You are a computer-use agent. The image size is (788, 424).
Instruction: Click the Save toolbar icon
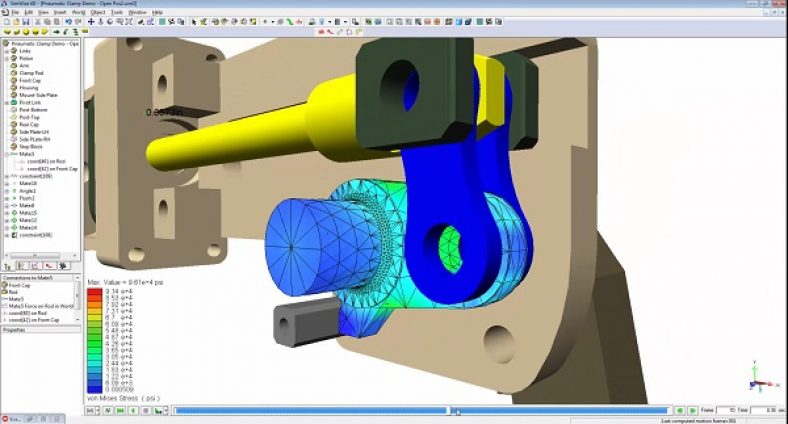26,22
